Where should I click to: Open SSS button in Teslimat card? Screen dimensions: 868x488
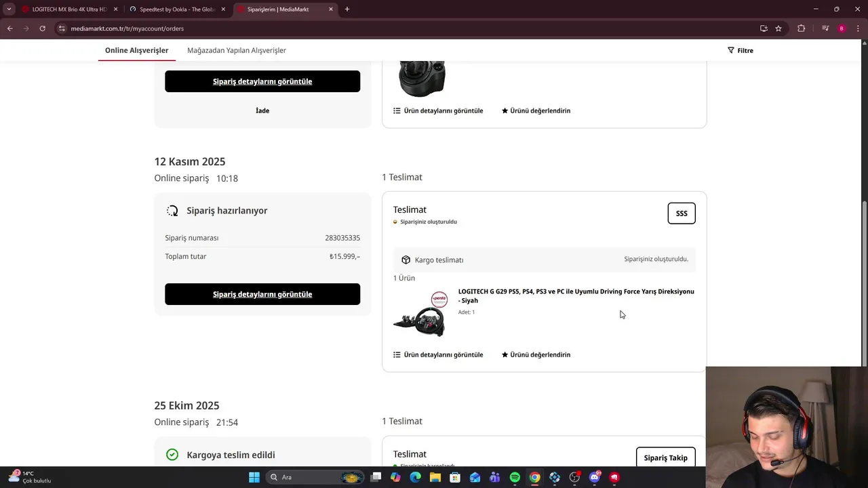pos(682,213)
